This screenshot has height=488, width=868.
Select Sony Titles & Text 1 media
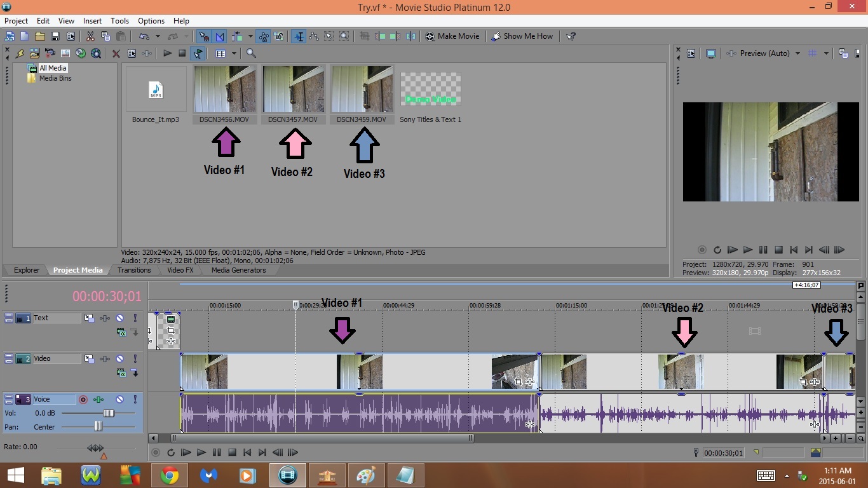(x=430, y=95)
